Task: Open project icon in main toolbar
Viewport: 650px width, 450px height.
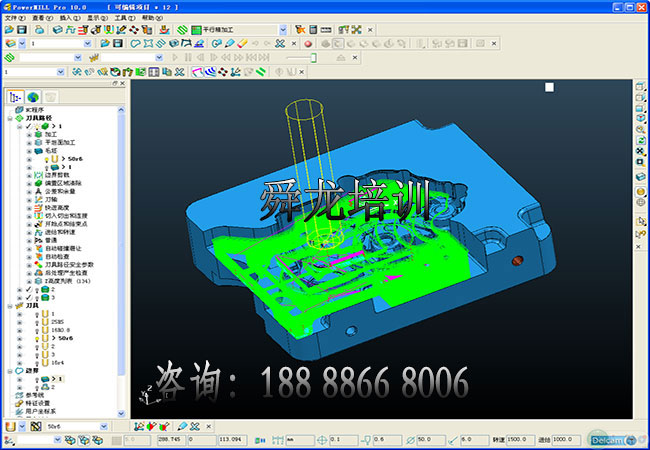Action: (x=9, y=30)
